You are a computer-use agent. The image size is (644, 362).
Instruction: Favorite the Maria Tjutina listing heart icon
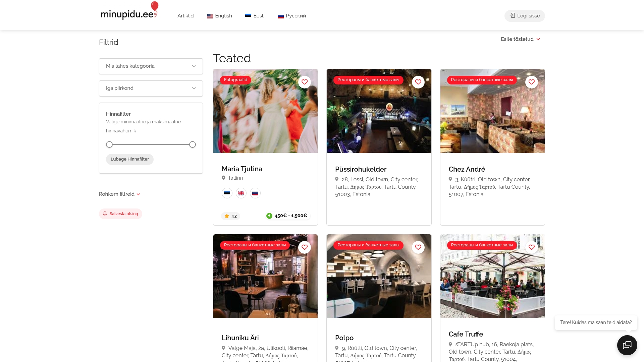click(x=304, y=82)
